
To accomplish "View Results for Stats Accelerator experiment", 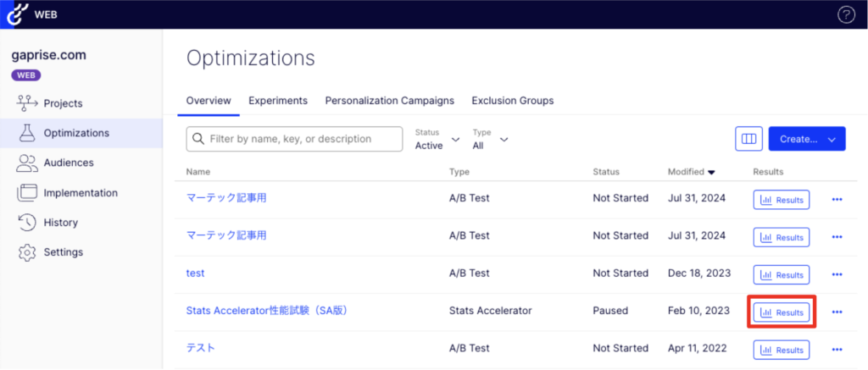I will point(782,312).
